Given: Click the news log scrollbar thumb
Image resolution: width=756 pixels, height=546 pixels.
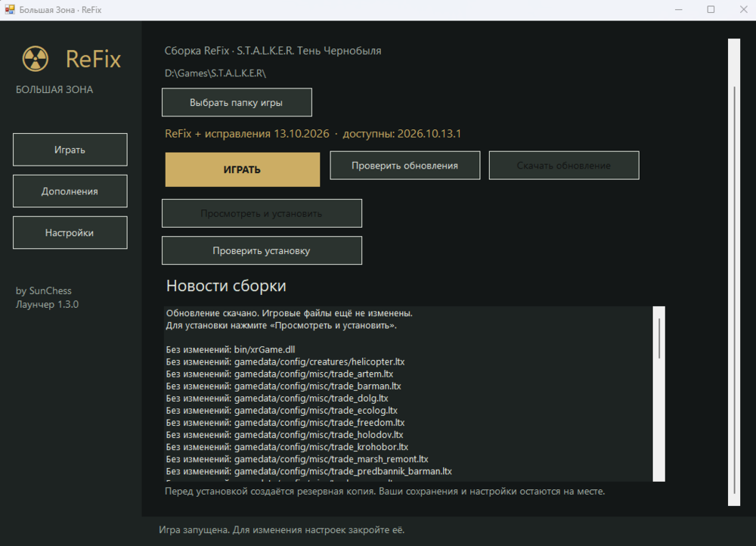Looking at the screenshot, I should (x=659, y=339).
